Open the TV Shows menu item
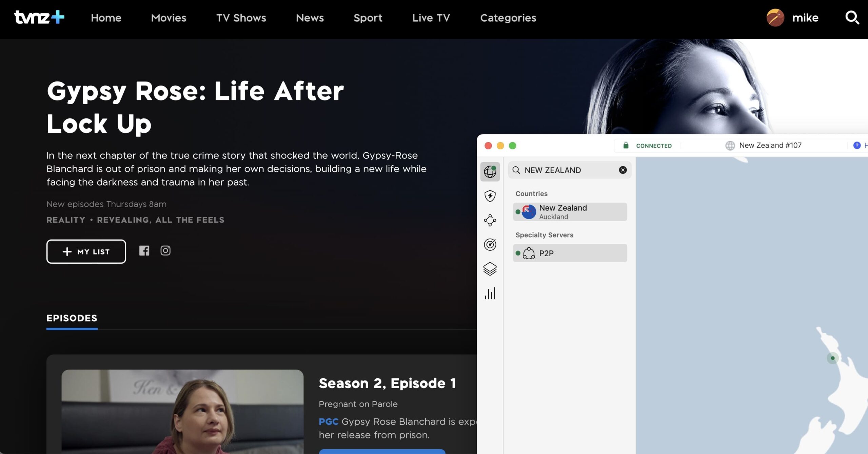The height and width of the screenshot is (454, 868). click(x=241, y=18)
